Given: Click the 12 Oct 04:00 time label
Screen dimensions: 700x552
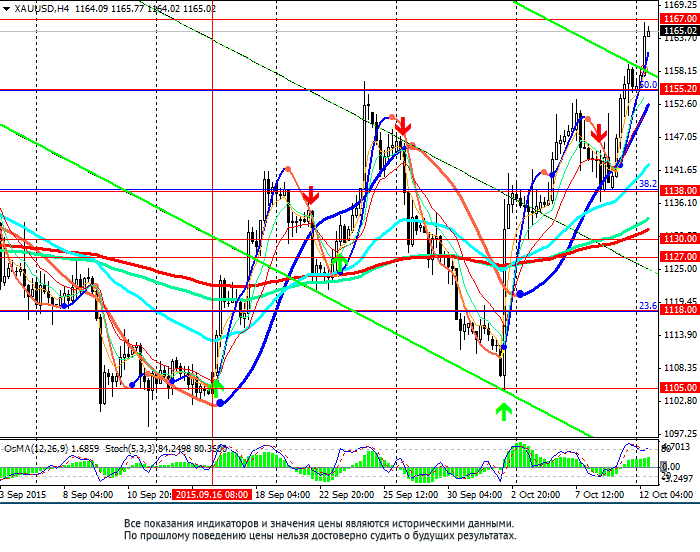Looking at the screenshot, I should [x=666, y=495].
